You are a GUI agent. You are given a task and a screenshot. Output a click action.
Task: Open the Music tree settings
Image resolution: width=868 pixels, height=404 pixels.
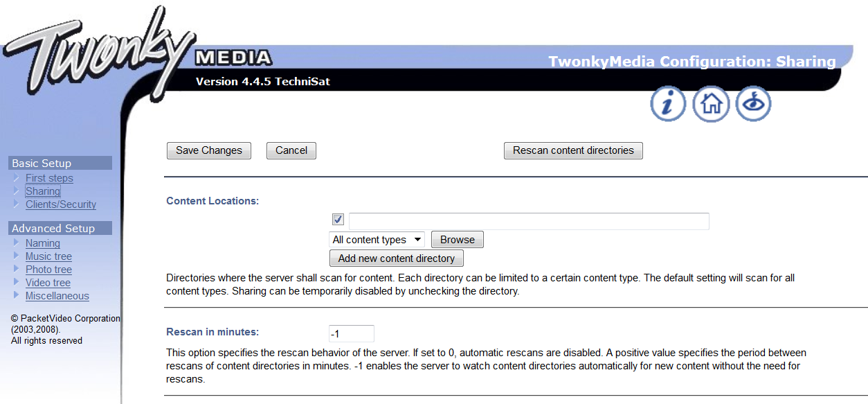pyautogui.click(x=48, y=256)
